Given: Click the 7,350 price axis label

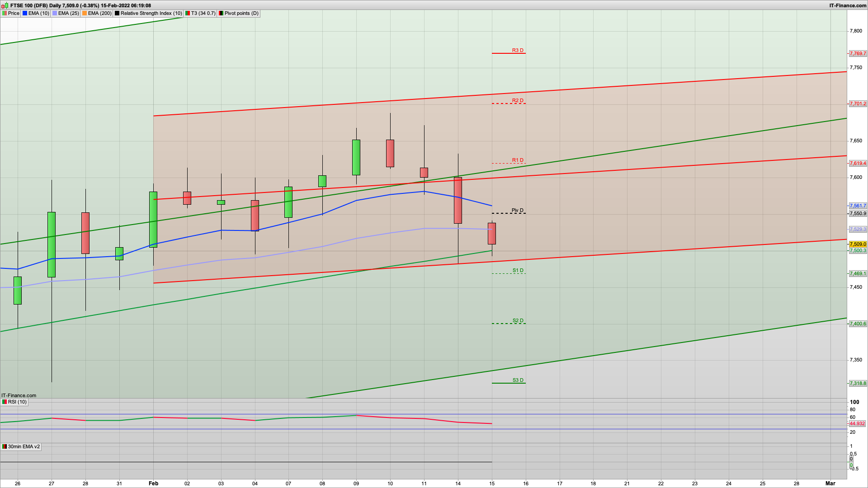Looking at the screenshot, I should coord(856,360).
